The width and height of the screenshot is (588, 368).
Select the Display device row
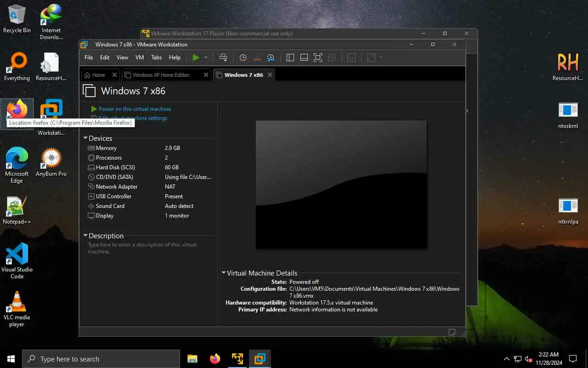(x=149, y=216)
